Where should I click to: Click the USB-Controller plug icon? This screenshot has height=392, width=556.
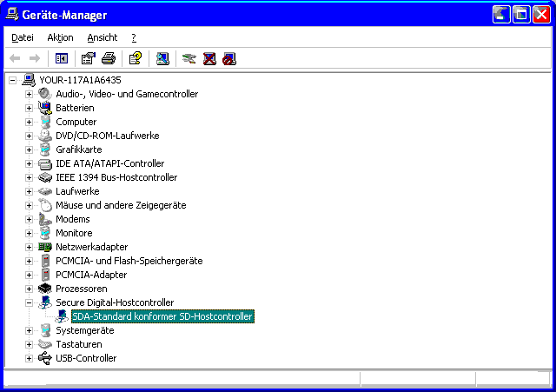tap(45, 358)
